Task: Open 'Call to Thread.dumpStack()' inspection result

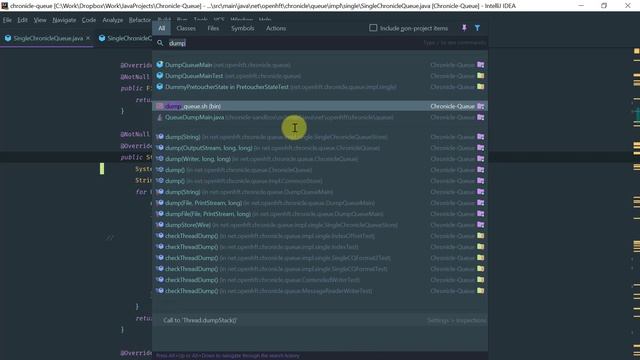Action: pos(320,320)
